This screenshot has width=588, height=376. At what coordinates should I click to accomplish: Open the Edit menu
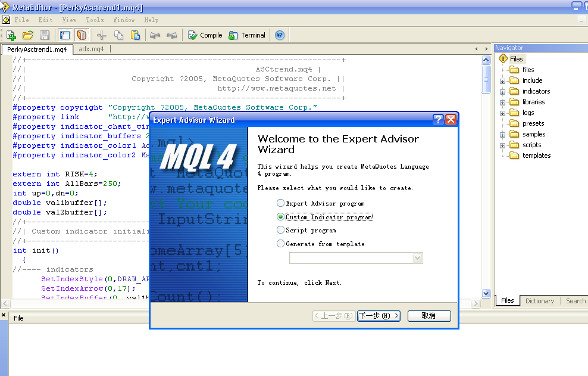[45, 20]
